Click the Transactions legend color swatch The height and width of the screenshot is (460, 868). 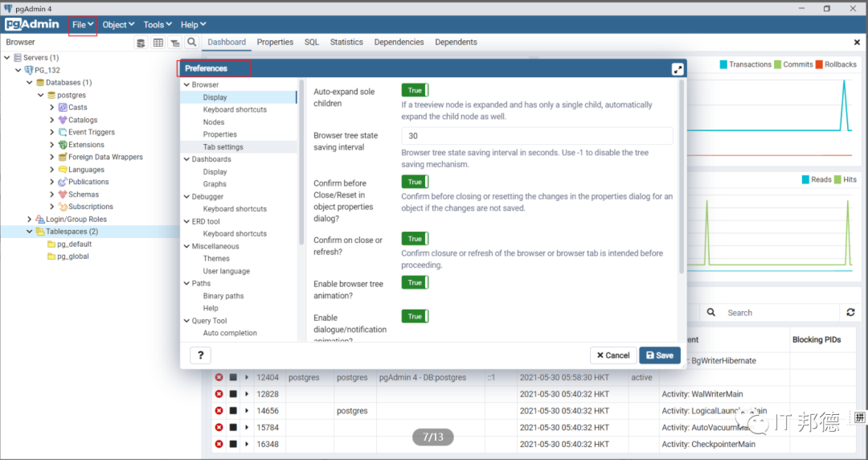pos(723,64)
